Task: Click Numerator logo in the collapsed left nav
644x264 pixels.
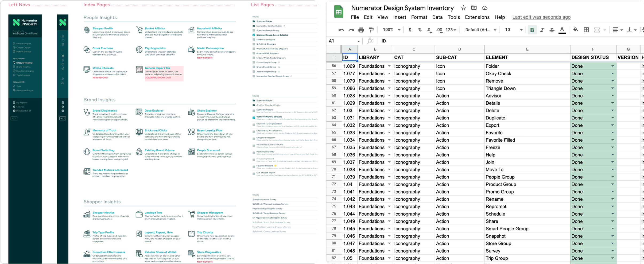Action: tap(63, 22)
